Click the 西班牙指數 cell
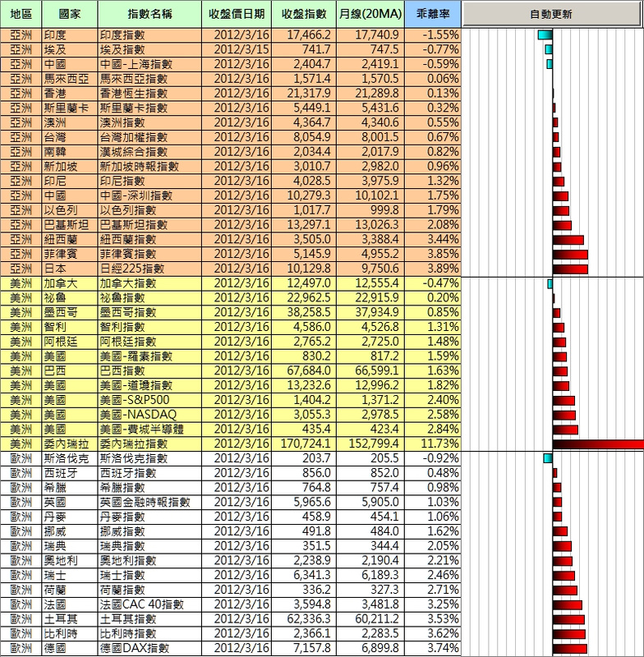Screen dimensions: 644x657 coord(149,473)
